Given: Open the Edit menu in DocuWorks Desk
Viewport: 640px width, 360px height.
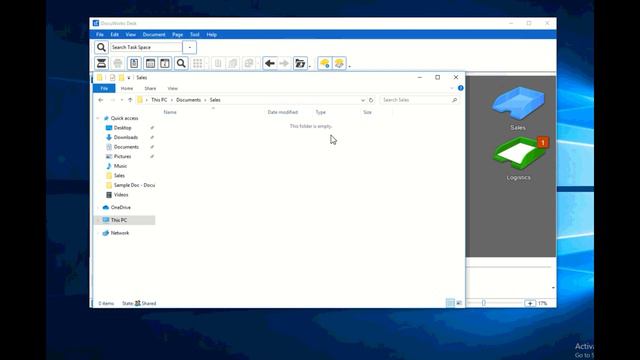Looking at the screenshot, I should tap(115, 35).
